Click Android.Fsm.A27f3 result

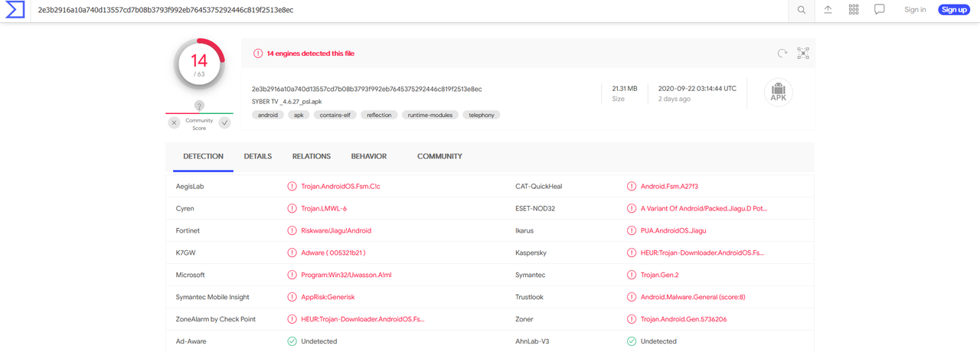coord(669,186)
